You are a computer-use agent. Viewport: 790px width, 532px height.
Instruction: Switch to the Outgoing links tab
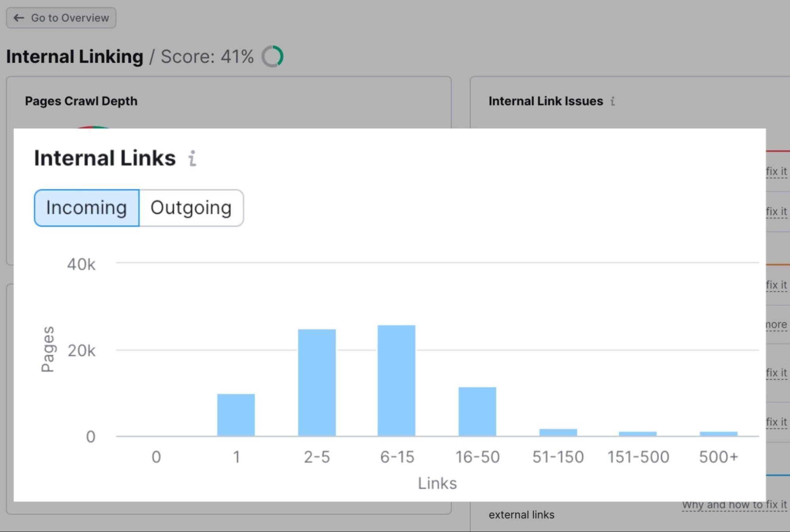191,208
